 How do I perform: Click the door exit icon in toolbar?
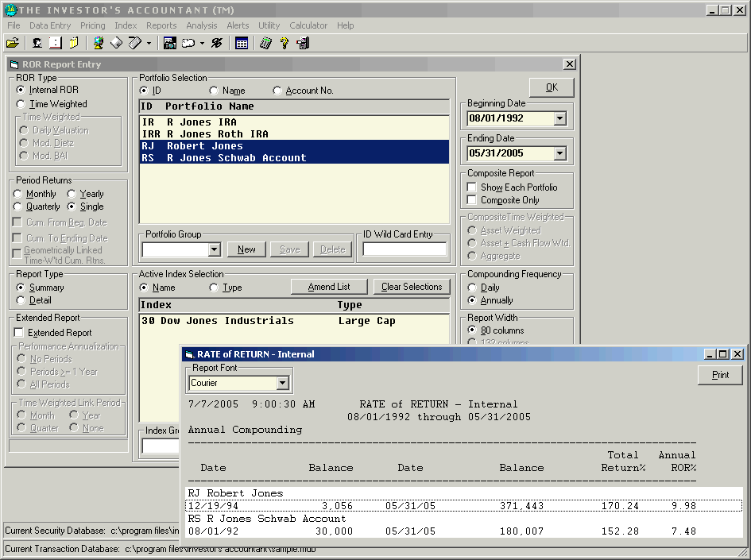click(x=303, y=43)
